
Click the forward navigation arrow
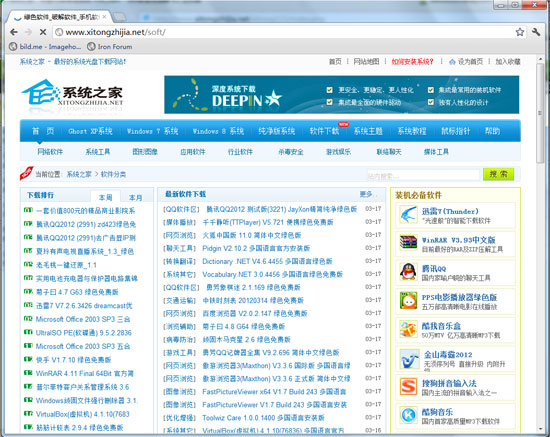pos(28,32)
